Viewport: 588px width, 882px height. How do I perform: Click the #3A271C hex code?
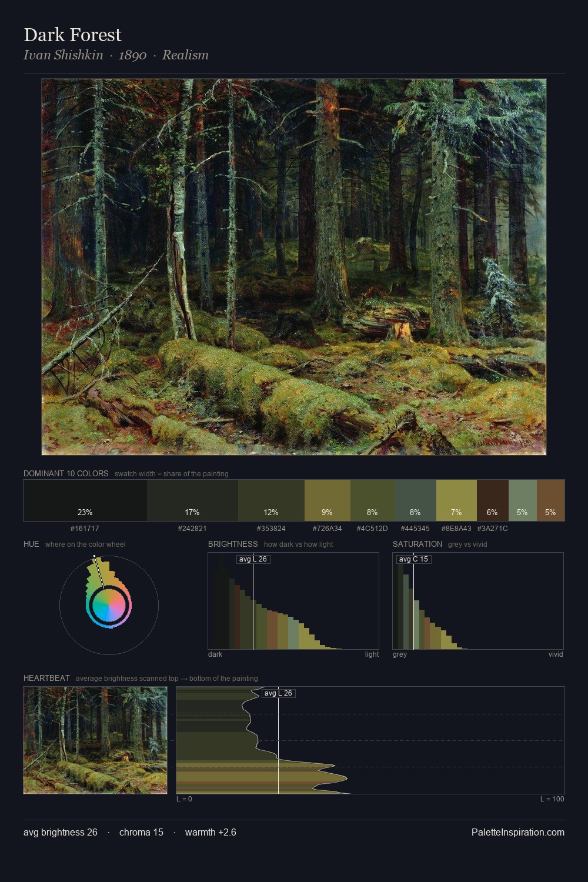pyautogui.click(x=492, y=529)
